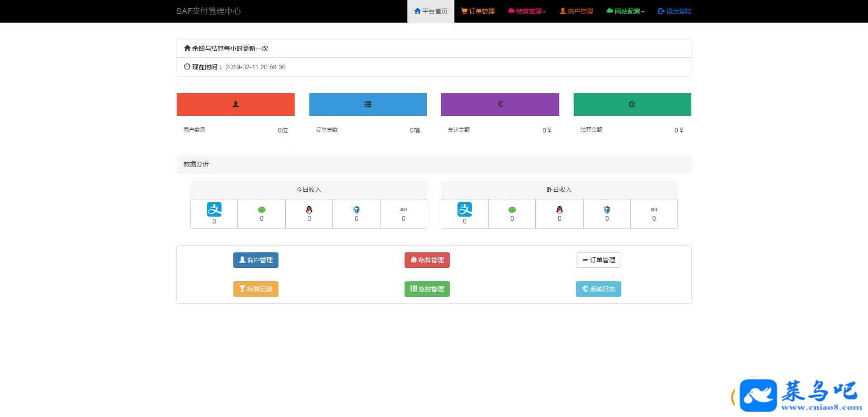This screenshot has height=417, width=868.
Task: Log out via the 退出登陆 link
Action: pos(675,11)
